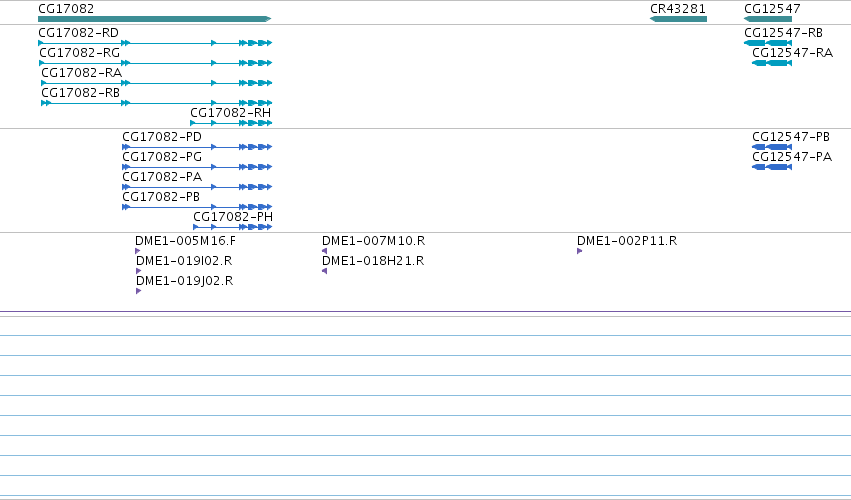Viewport: 851px width, 500px height.
Task: Open transcript CG17082-RH label
Action: point(231,113)
